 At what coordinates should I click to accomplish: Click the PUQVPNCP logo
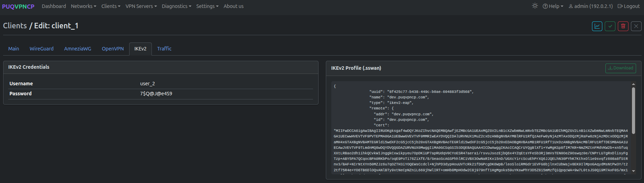tap(18, 6)
